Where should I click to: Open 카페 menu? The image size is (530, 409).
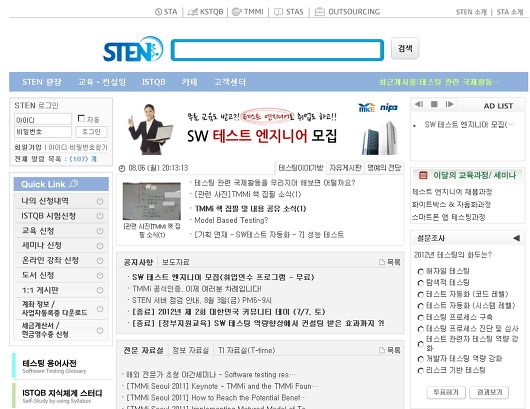190,82
